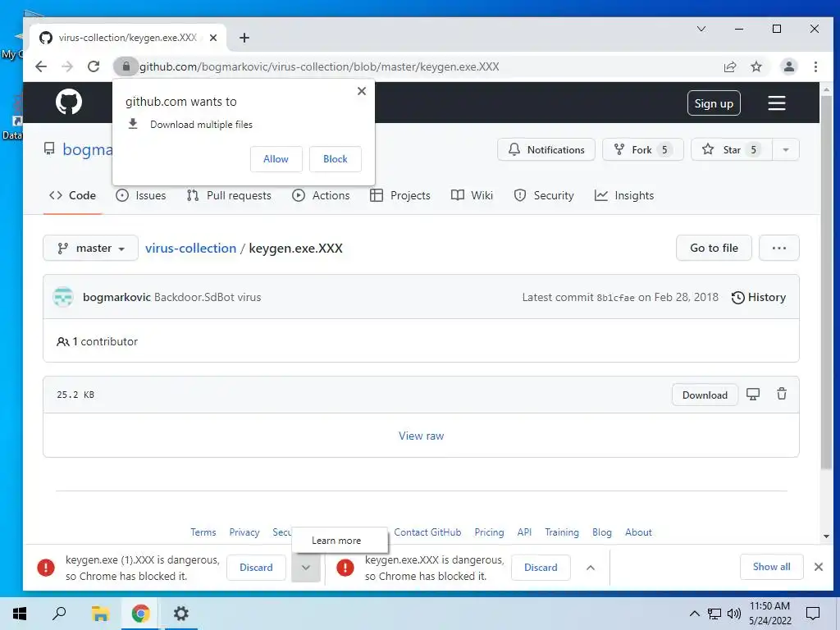Open latest commit 8b1cfae
Image resolution: width=840 pixels, height=630 pixels.
pos(615,298)
